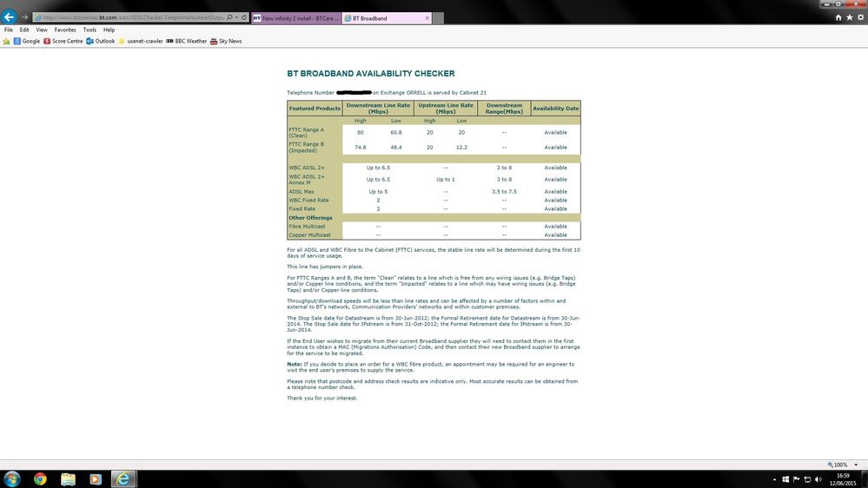This screenshot has height=488, width=868.
Task: Click the Other Offerings section heading
Action: pos(310,218)
